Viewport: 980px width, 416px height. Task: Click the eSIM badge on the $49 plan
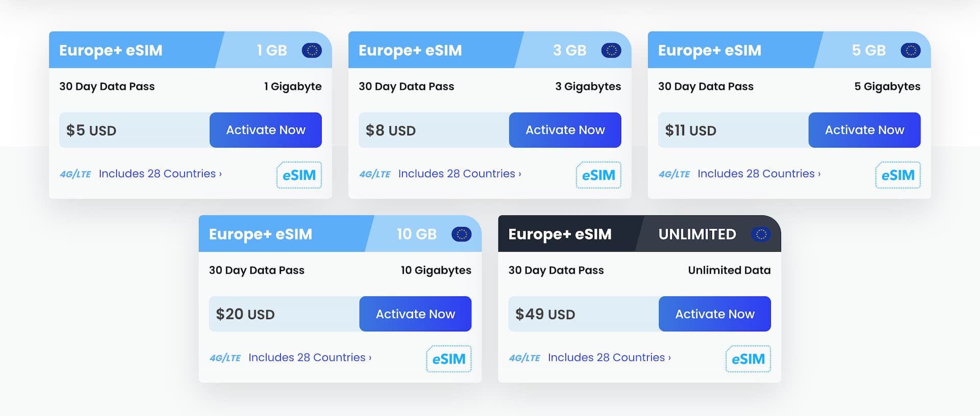coord(748,359)
